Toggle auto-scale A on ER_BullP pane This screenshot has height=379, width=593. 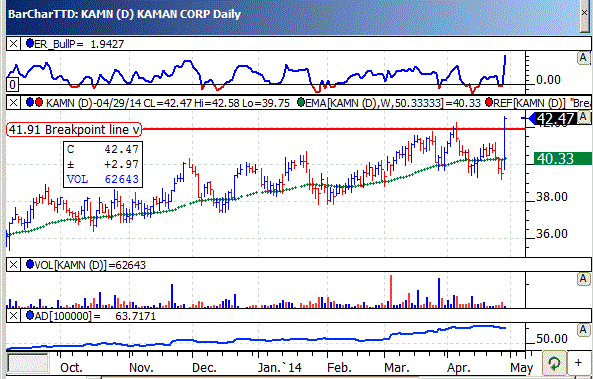pyautogui.click(x=583, y=58)
